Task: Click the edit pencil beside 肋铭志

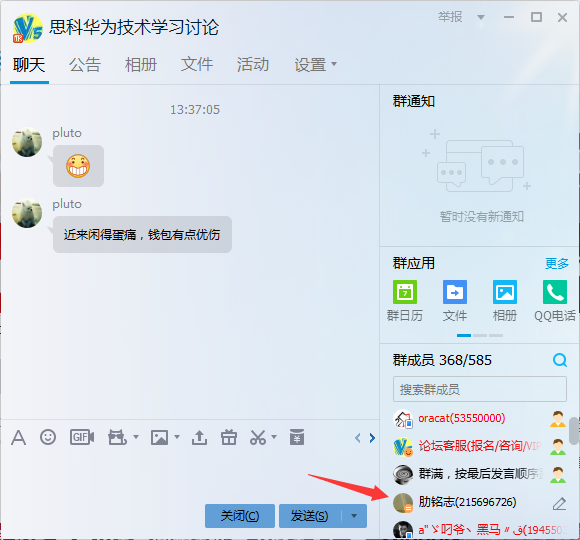Action: [559, 504]
